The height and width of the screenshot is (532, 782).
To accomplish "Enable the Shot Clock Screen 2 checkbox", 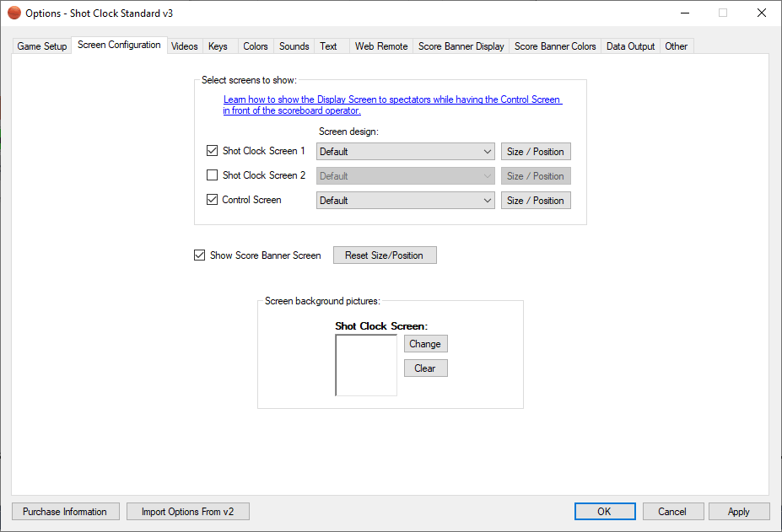I will (x=213, y=175).
